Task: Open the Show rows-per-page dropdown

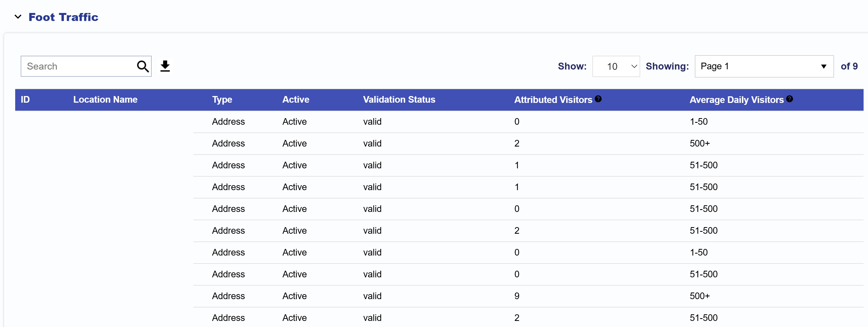Action: tap(616, 66)
